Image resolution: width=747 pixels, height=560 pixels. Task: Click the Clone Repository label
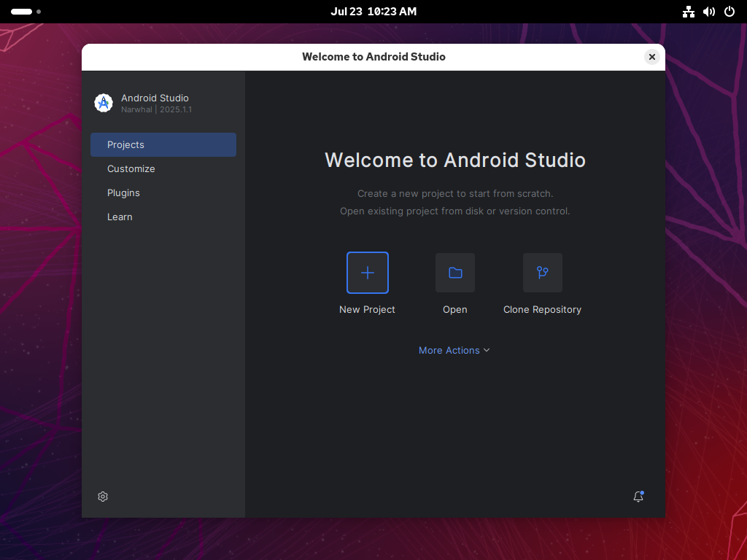pyautogui.click(x=542, y=309)
